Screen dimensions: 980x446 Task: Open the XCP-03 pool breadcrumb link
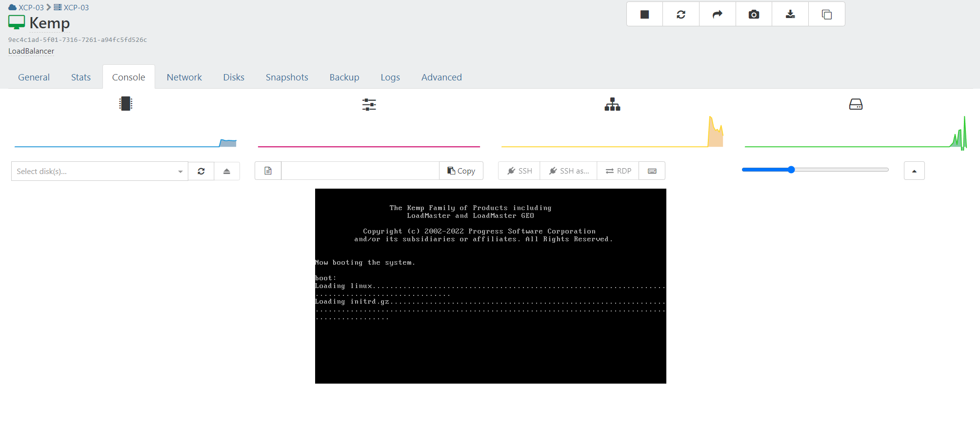[x=26, y=7]
